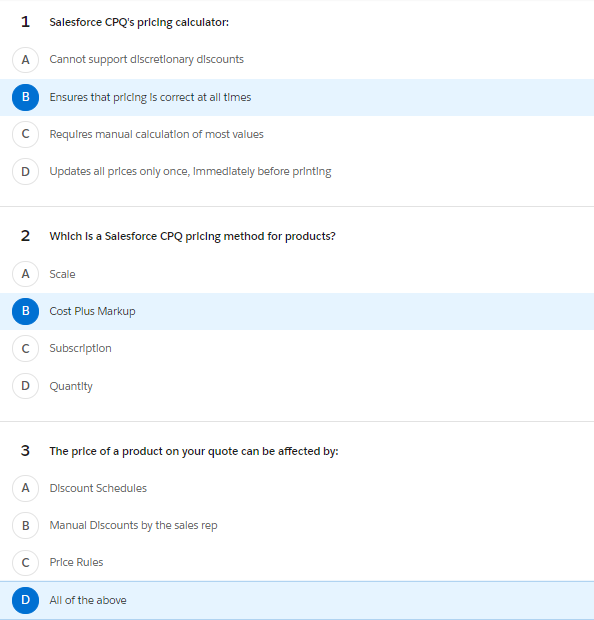Click the 'Subscription' answer label
This screenshot has width=594, height=620.
point(80,348)
